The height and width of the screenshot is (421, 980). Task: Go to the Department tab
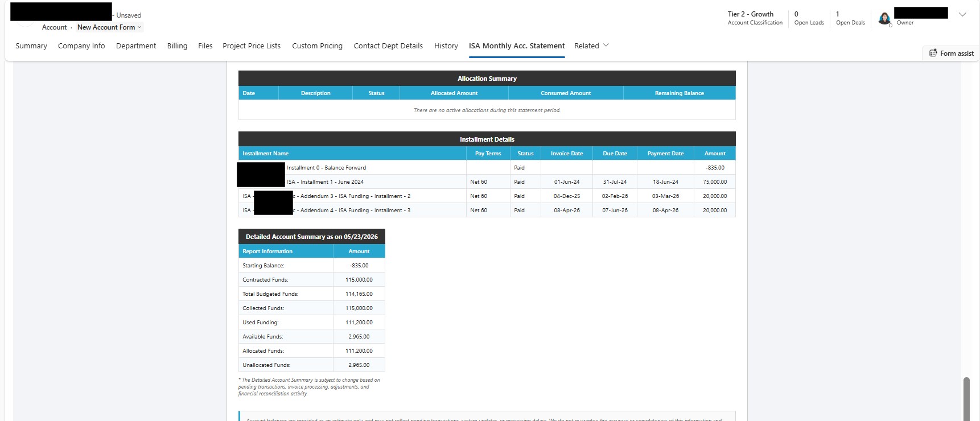click(x=136, y=46)
